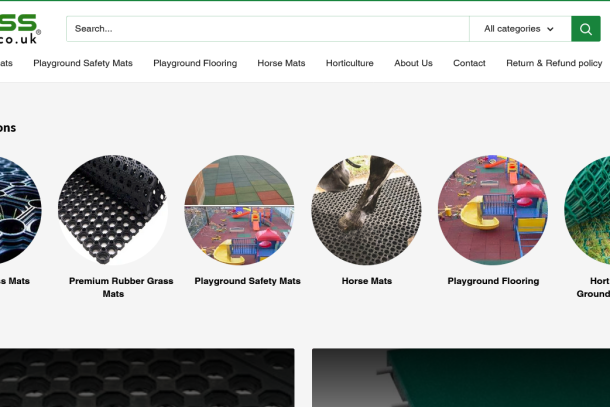Open the dark green tile banner image
The height and width of the screenshot is (407, 610).
pyautogui.click(x=461, y=377)
